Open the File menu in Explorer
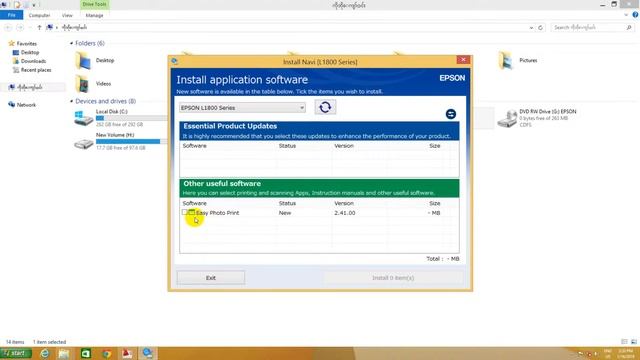The image size is (640, 360). 11,15
